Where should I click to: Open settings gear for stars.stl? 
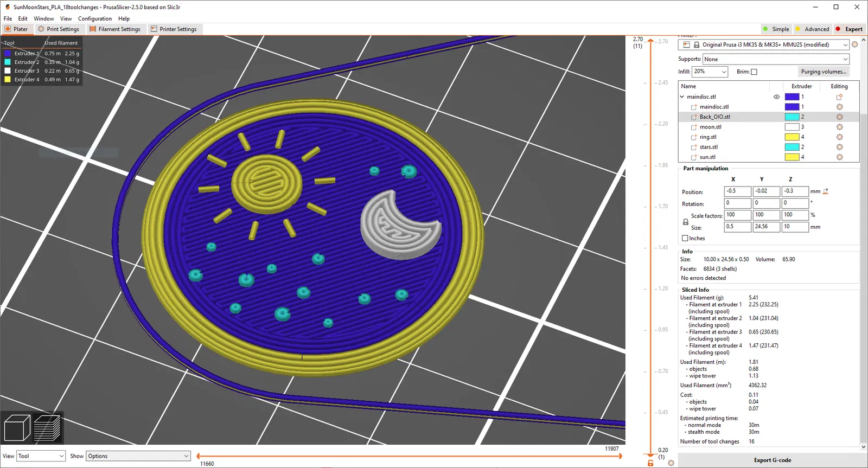[839, 147]
